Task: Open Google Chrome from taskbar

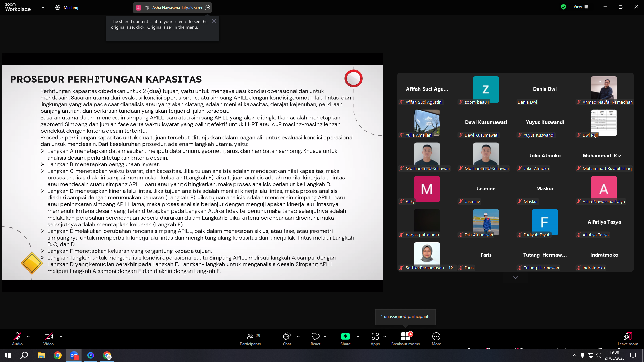Action: (x=58, y=355)
